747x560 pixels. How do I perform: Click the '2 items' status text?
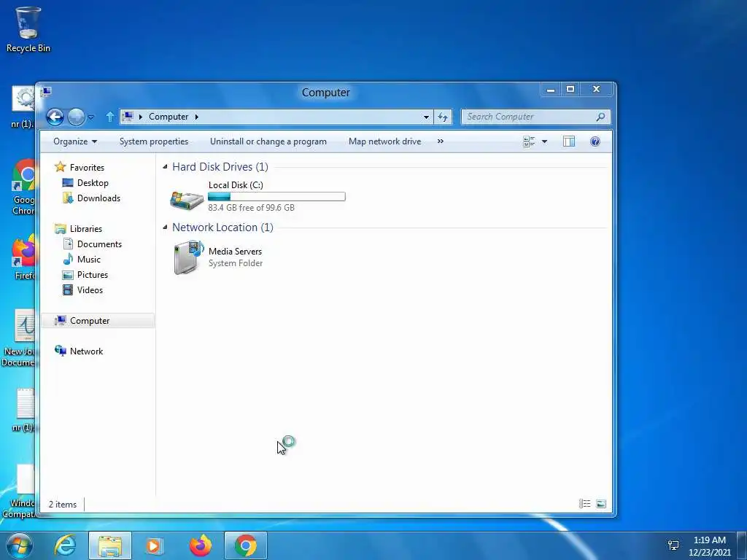pos(63,505)
